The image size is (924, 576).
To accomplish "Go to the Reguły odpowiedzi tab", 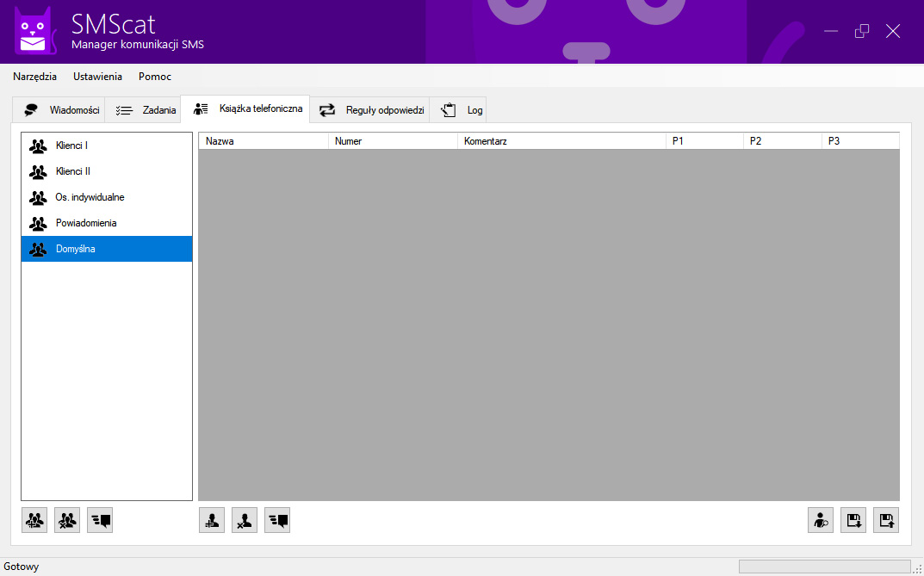I will click(369, 110).
